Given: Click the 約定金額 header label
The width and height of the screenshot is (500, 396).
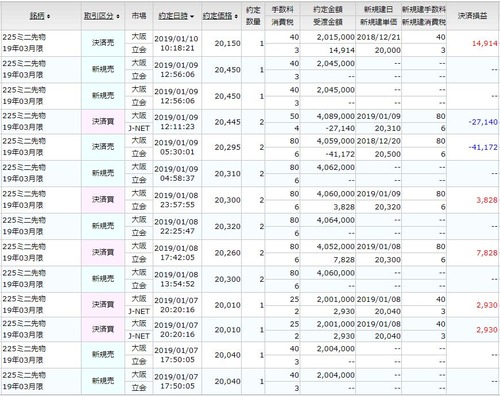Looking at the screenshot, I should [328, 10].
